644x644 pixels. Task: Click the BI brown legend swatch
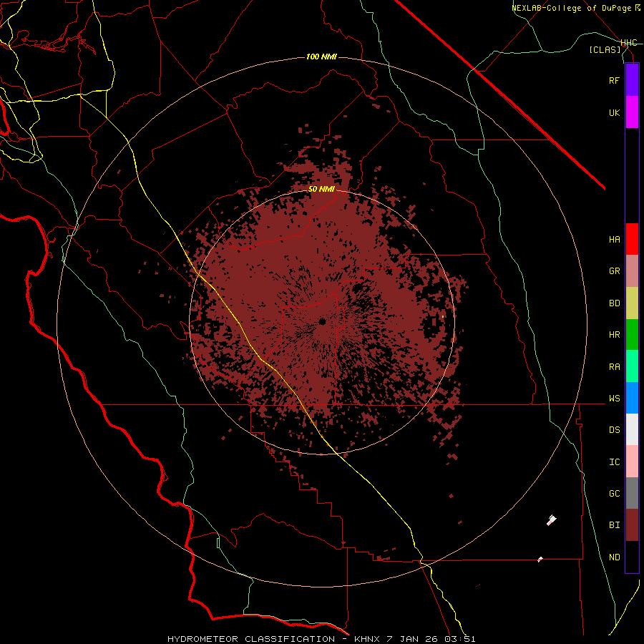click(632, 525)
